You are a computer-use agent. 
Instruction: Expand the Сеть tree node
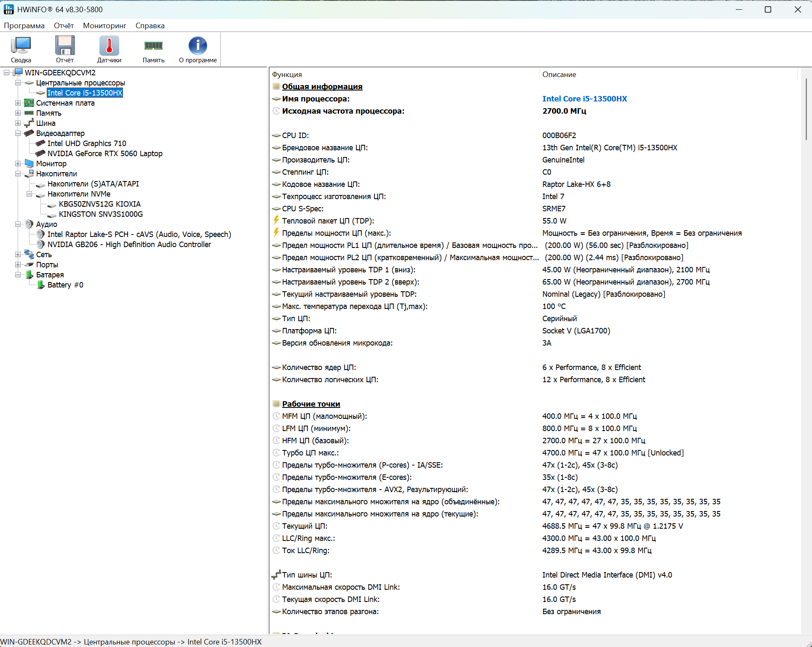[18, 255]
